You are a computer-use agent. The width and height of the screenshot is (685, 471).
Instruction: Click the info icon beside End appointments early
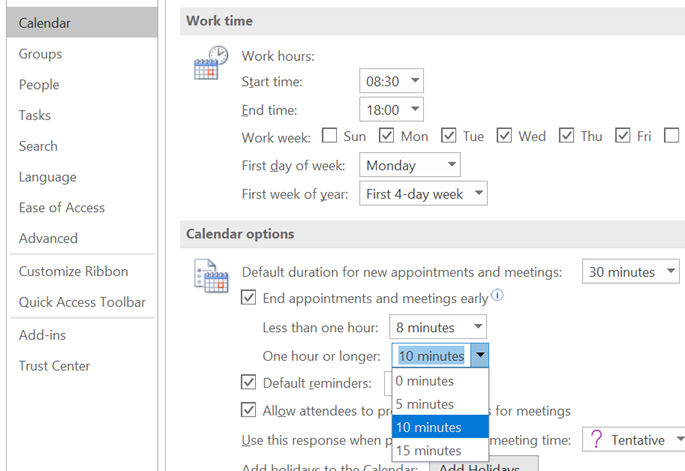[497, 295]
